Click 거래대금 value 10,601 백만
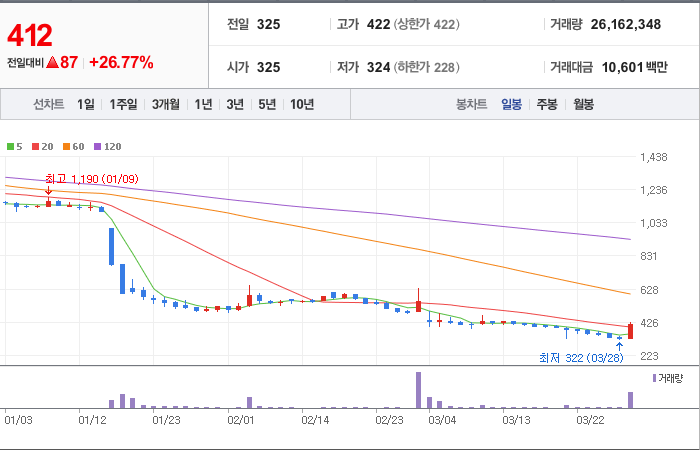This screenshot has width=700, height=450. [634, 67]
